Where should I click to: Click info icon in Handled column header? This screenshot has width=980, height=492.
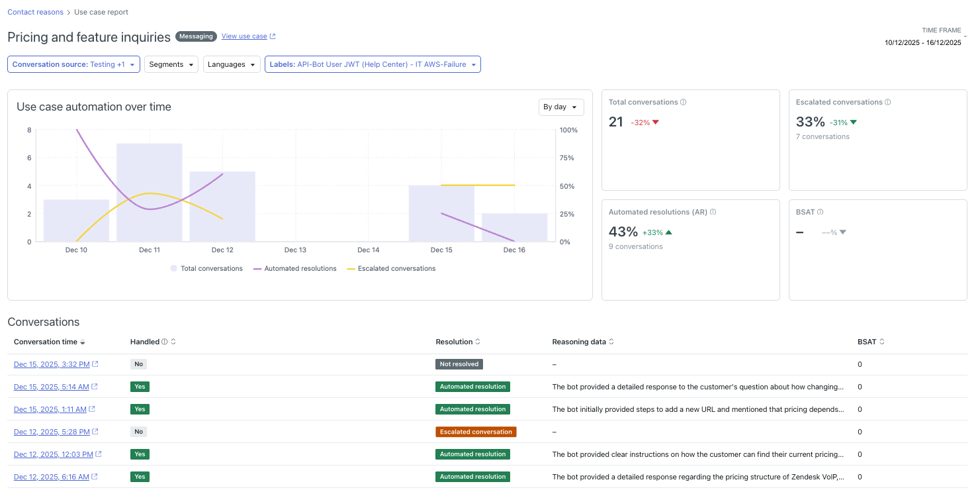click(165, 342)
